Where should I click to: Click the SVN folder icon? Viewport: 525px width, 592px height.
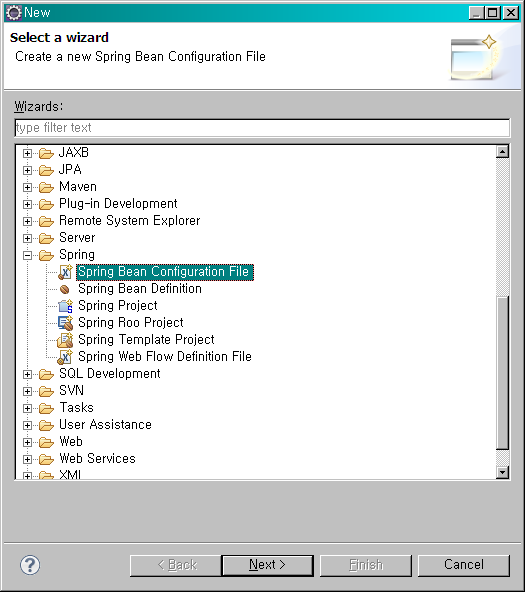click(x=46, y=391)
